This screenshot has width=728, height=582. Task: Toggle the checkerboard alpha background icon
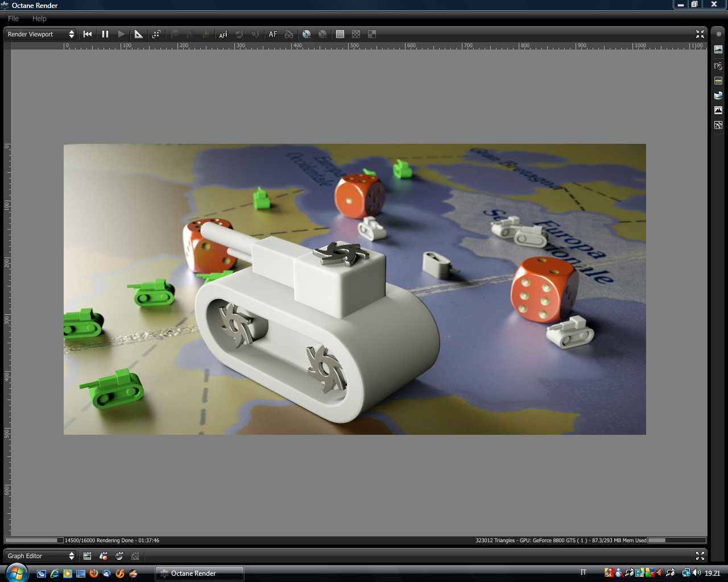point(356,34)
